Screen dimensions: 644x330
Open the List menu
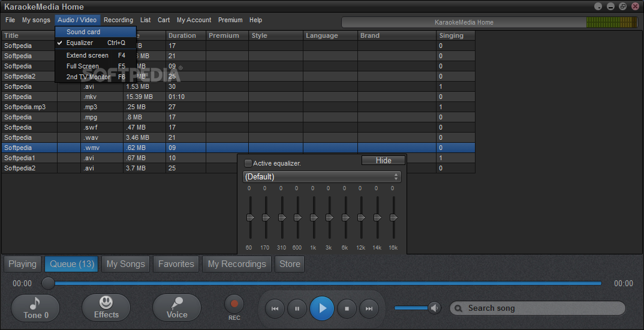pyautogui.click(x=145, y=20)
